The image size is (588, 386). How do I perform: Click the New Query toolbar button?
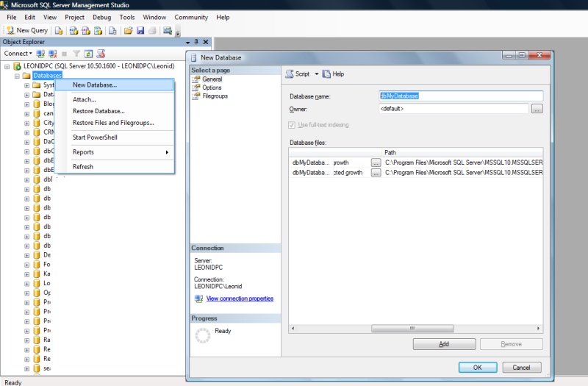pyautogui.click(x=27, y=30)
